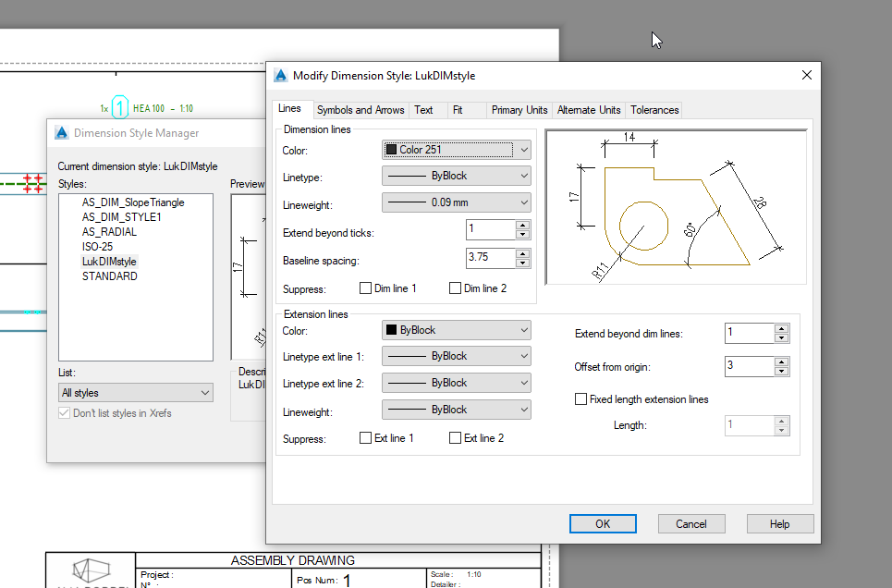892x588 pixels.
Task: Click the Help button
Action: pyautogui.click(x=779, y=523)
